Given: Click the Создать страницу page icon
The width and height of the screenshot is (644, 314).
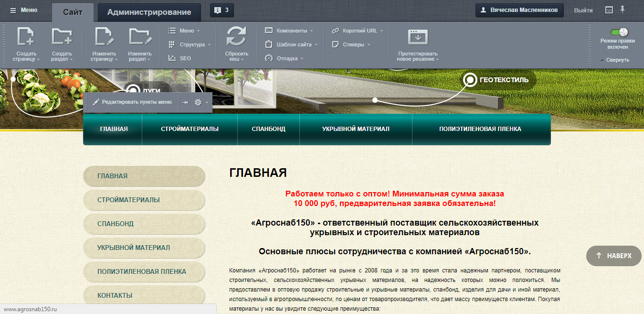Looking at the screenshot, I should [x=26, y=37].
